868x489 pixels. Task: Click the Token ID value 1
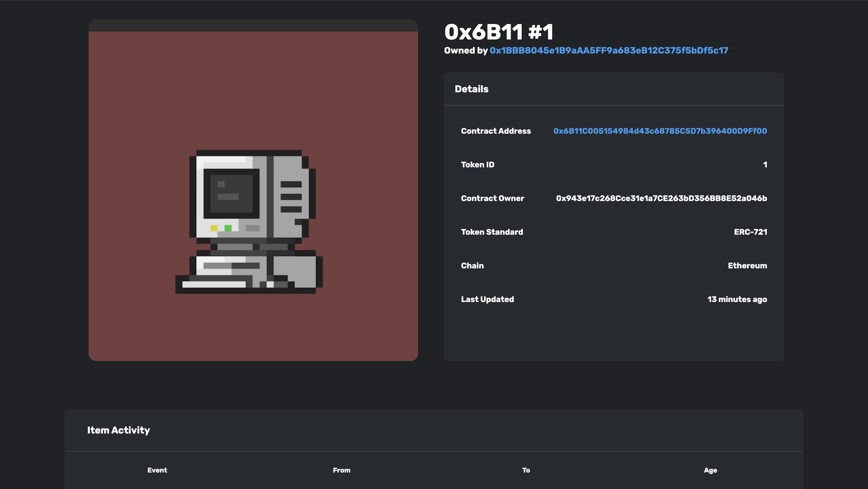[x=765, y=164]
